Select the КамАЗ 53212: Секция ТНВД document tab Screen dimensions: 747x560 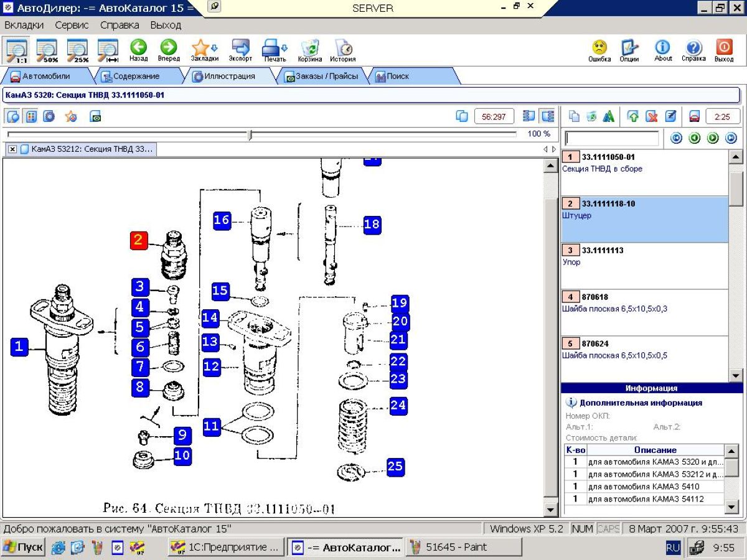click(87, 149)
